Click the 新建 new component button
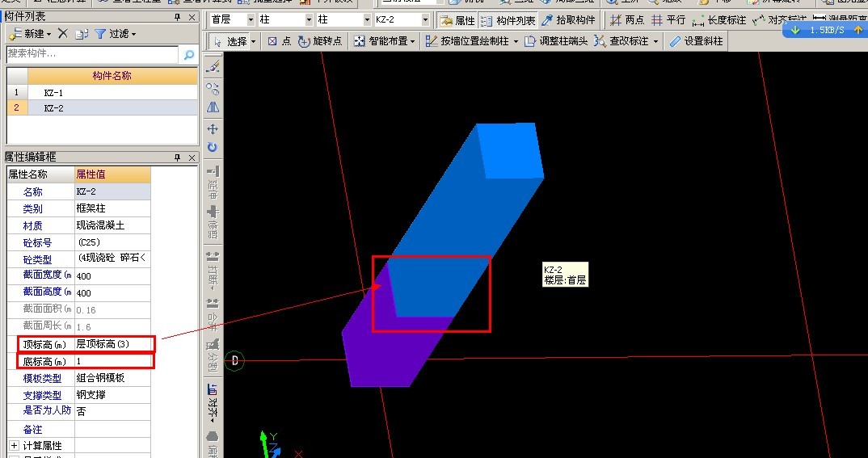The width and height of the screenshot is (868, 458). [30, 34]
